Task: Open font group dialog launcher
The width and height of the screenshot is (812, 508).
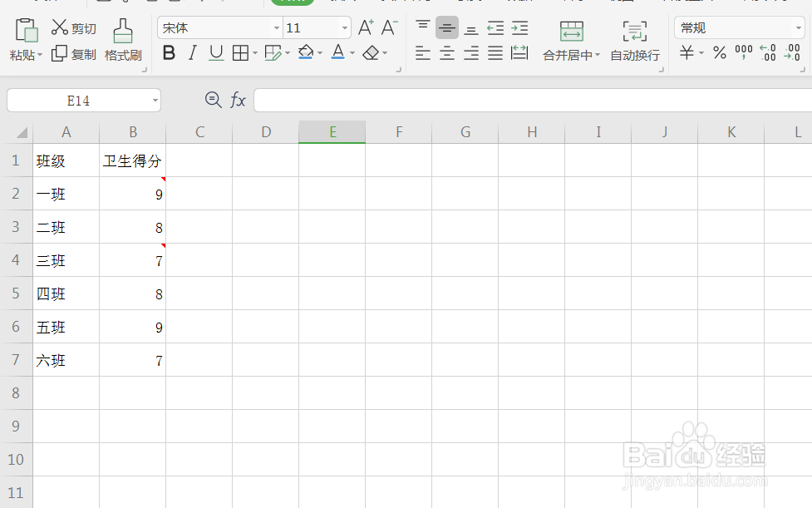Action: (x=399, y=69)
